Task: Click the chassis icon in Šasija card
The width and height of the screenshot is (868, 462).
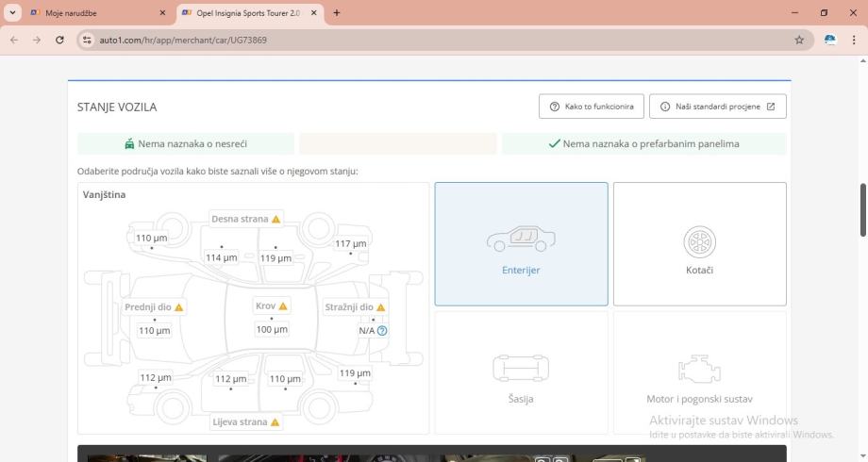Action: [x=521, y=369]
